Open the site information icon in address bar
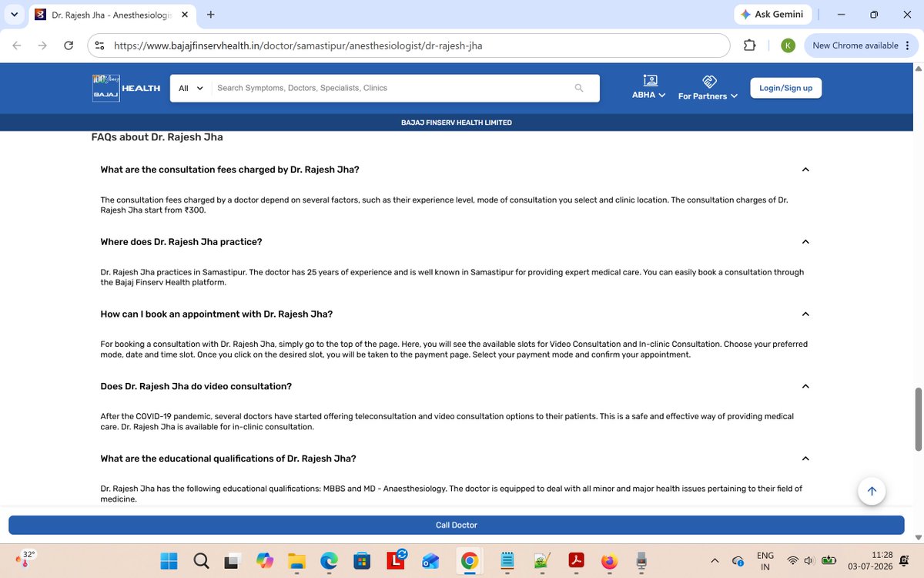Image resolution: width=924 pixels, height=578 pixels. (99, 45)
